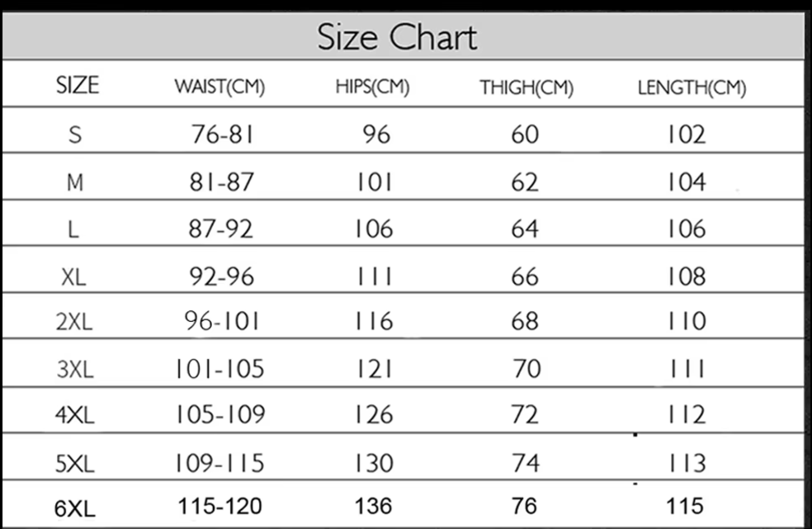Click thigh value 70 in 3XL row
Image resolution: width=812 pixels, height=529 pixels.
click(527, 369)
